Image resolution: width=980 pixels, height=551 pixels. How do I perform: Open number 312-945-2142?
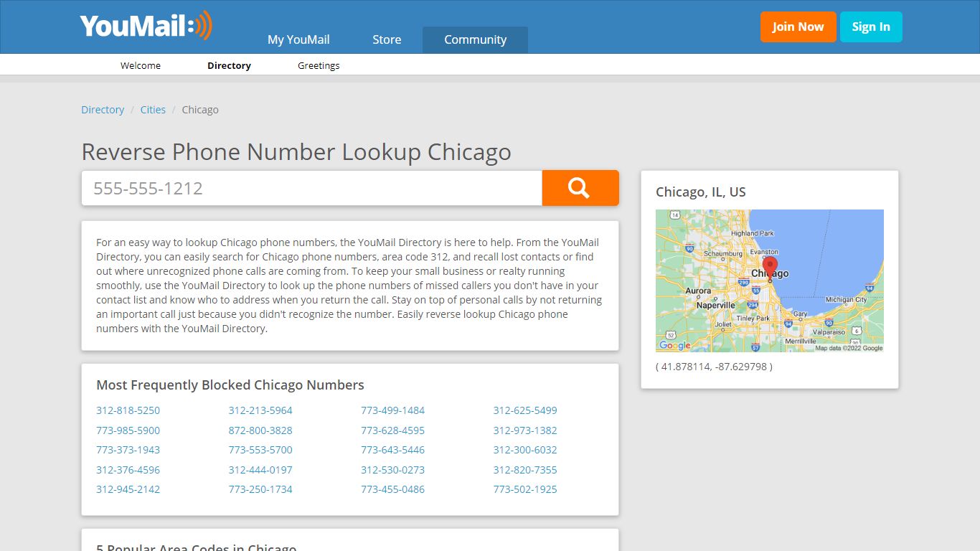point(128,489)
